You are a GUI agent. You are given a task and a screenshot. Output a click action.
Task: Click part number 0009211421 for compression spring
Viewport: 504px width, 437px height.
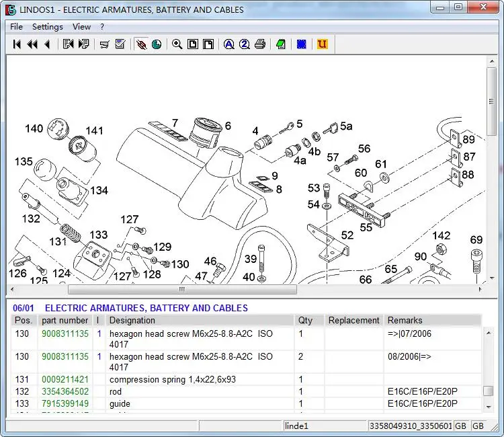point(65,380)
